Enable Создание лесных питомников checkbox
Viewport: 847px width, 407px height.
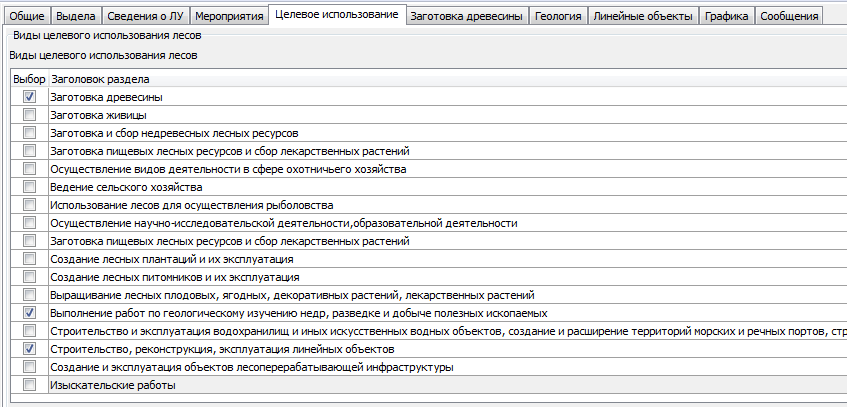click(x=29, y=277)
